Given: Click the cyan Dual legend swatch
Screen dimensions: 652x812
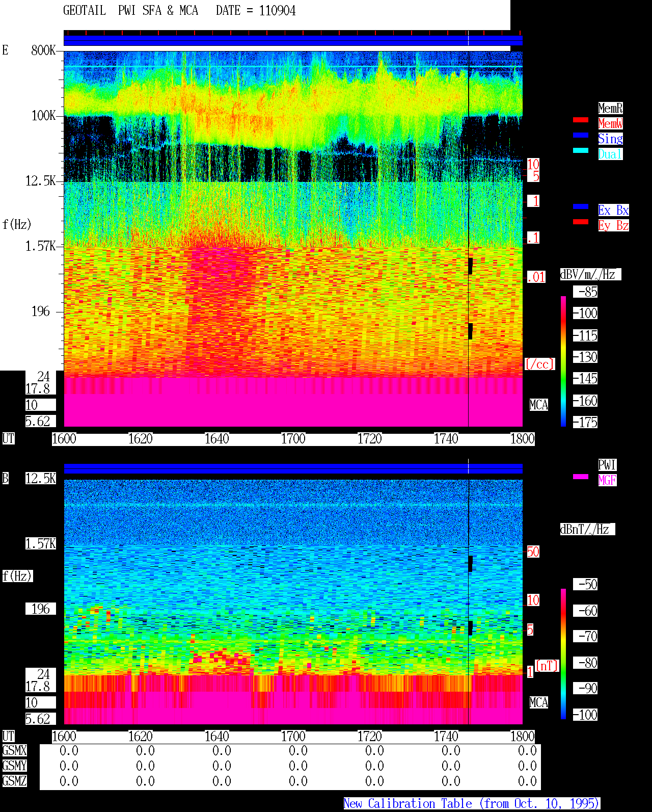Looking at the screenshot, I should tap(581, 150).
